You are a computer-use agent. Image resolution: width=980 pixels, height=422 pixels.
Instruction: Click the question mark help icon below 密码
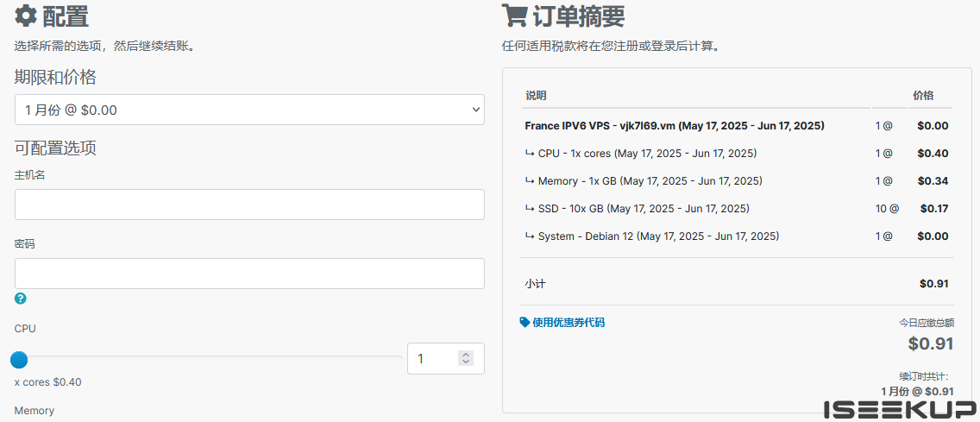pos(21,299)
